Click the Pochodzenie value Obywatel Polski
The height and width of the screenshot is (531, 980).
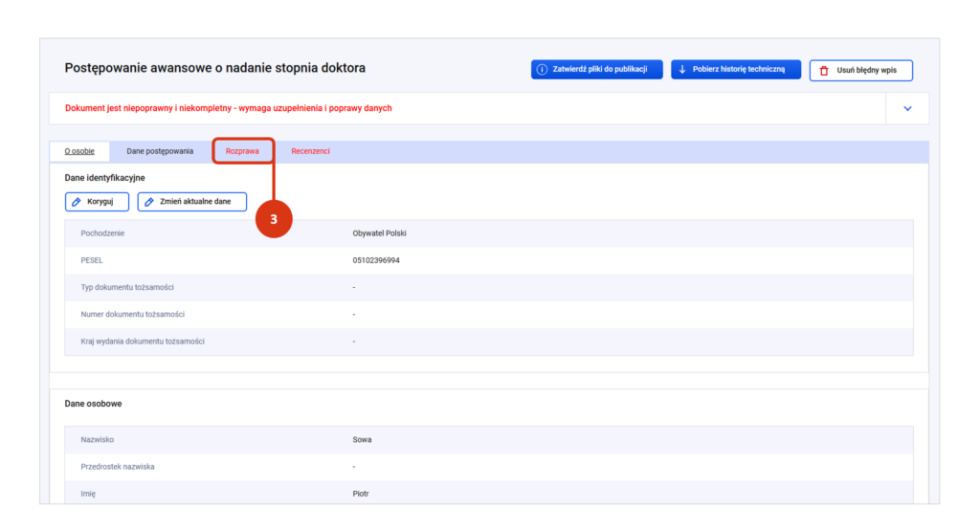pos(380,233)
